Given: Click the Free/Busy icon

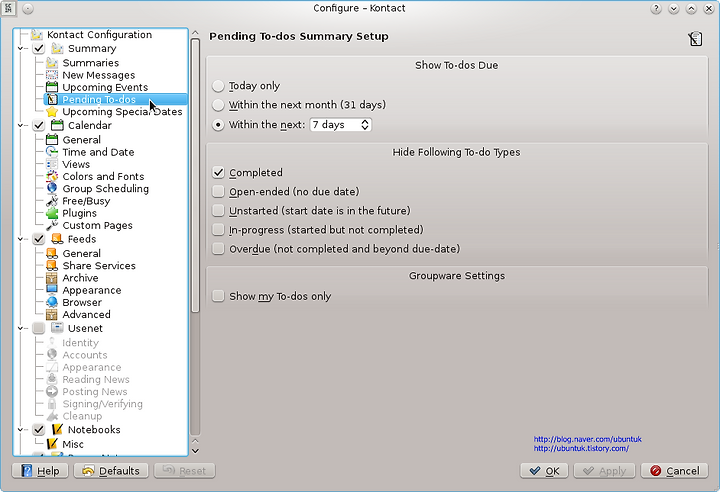Looking at the screenshot, I should coord(52,201).
